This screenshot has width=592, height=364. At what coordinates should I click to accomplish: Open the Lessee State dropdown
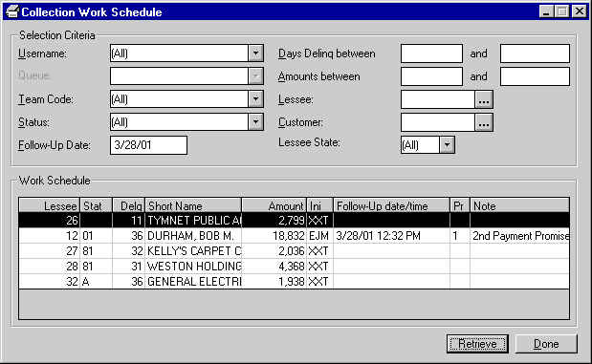coord(447,145)
